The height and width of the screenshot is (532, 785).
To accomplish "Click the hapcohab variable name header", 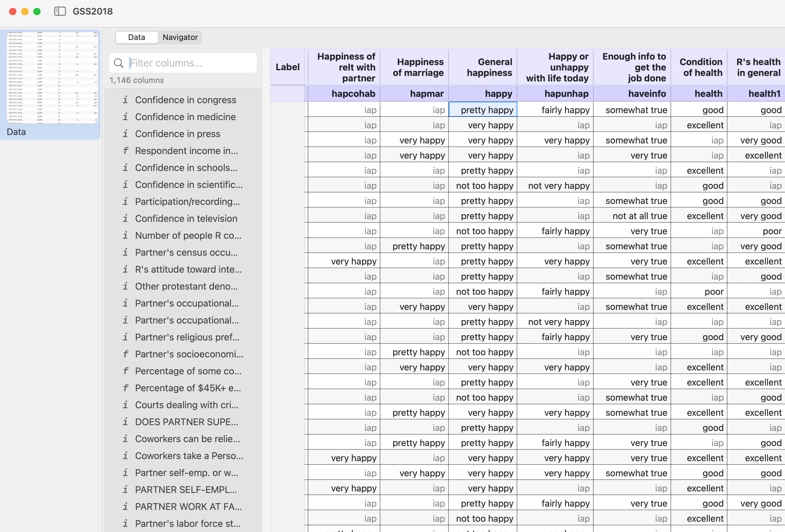I will pos(344,94).
